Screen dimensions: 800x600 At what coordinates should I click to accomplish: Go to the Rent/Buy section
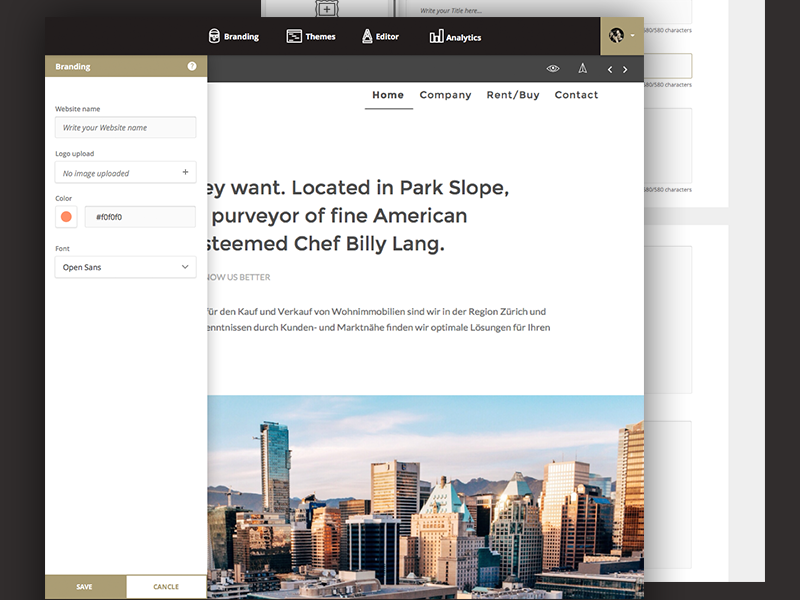512,95
